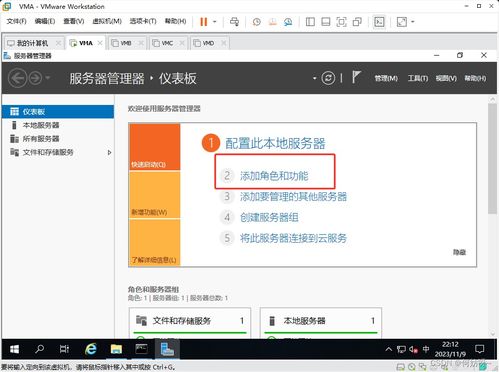Screen dimensions: 499x372
Task: Click the 配置此本地服务器 link
Action: click(275, 143)
